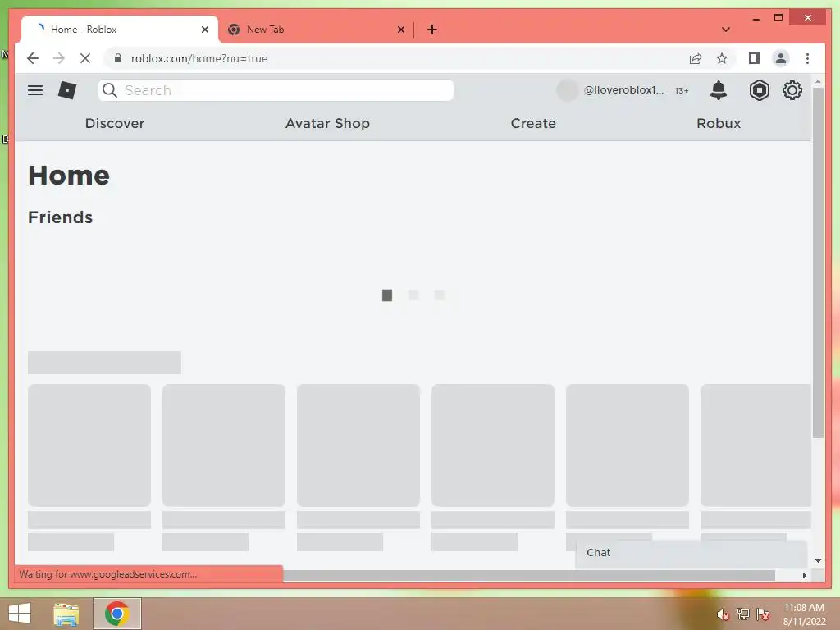This screenshot has width=840, height=630.
Task: Click the Roblox search field
Action: coord(276,90)
